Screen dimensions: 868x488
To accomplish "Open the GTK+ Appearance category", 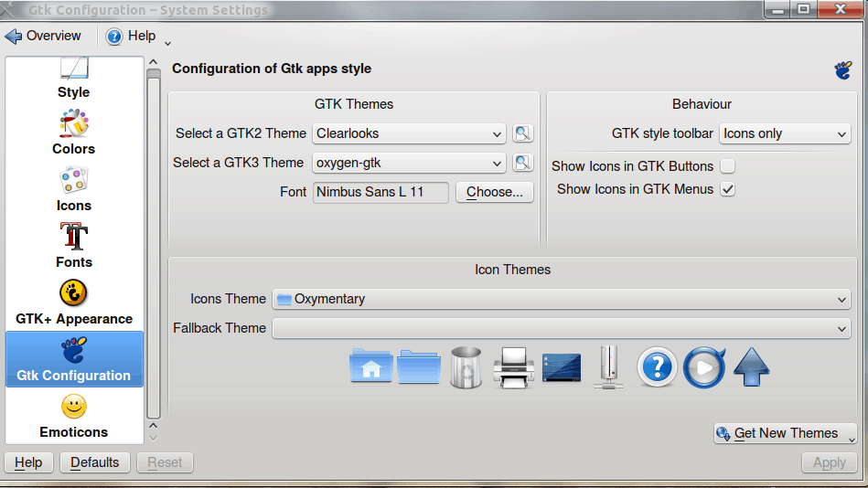I will coord(73,302).
